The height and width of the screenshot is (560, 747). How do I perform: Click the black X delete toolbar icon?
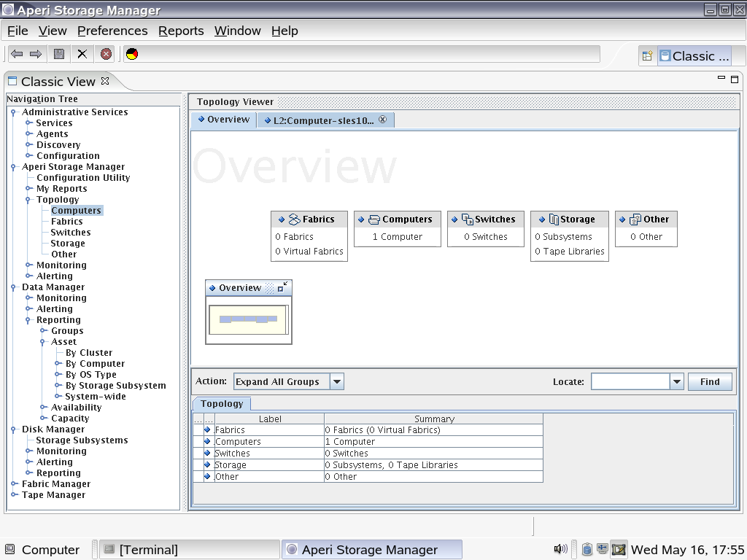(x=82, y=54)
